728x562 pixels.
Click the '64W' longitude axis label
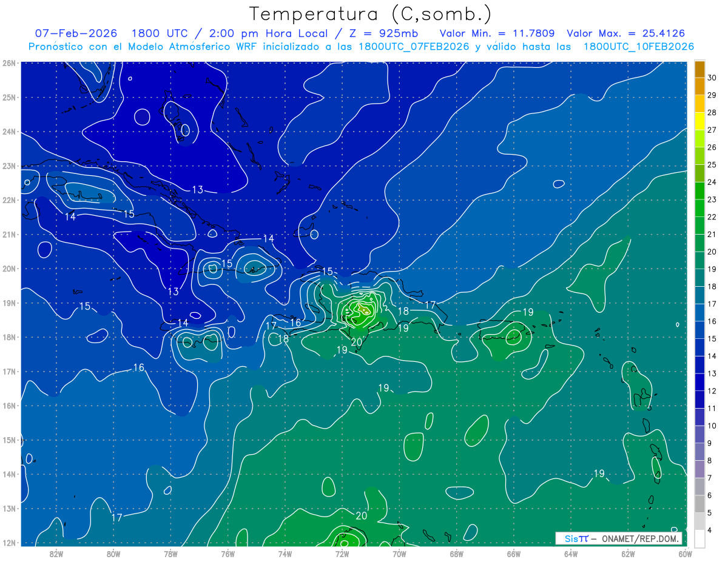571,553
